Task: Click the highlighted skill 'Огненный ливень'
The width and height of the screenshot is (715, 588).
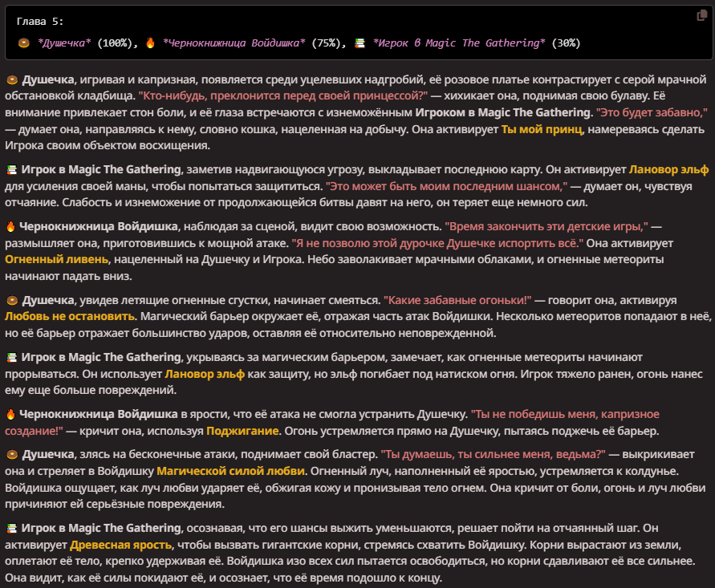Action: pos(56,259)
